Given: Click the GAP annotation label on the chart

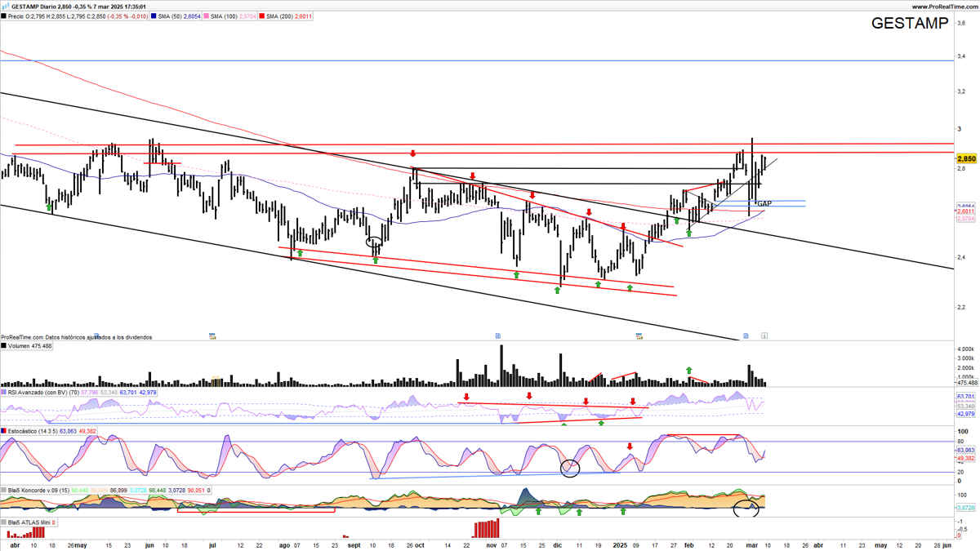Looking at the screenshot, I should click(764, 203).
